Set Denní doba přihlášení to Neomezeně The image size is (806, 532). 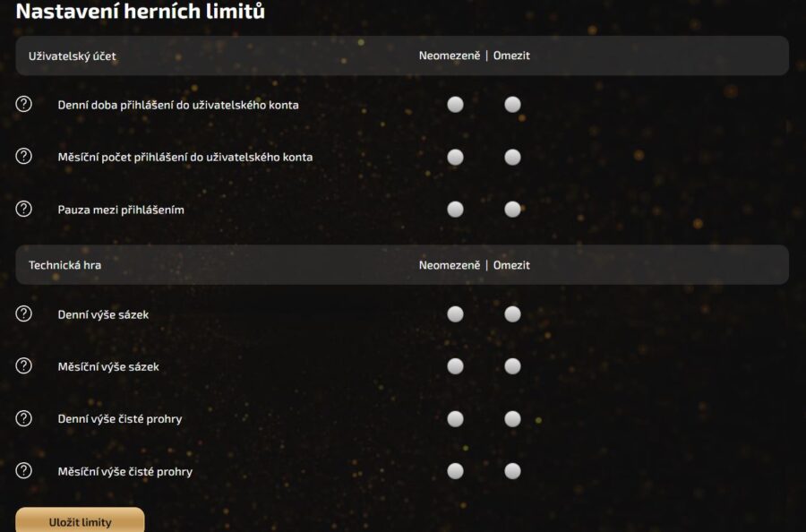click(x=455, y=105)
